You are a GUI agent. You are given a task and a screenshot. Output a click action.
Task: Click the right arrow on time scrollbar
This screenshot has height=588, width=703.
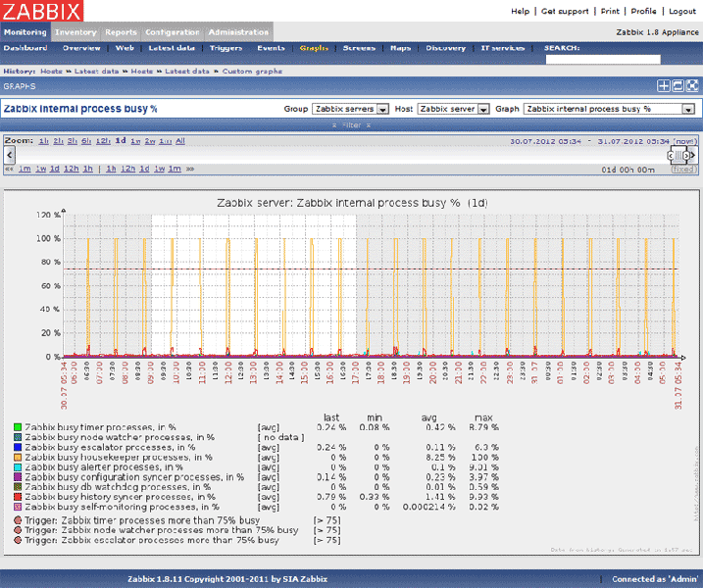[693, 155]
